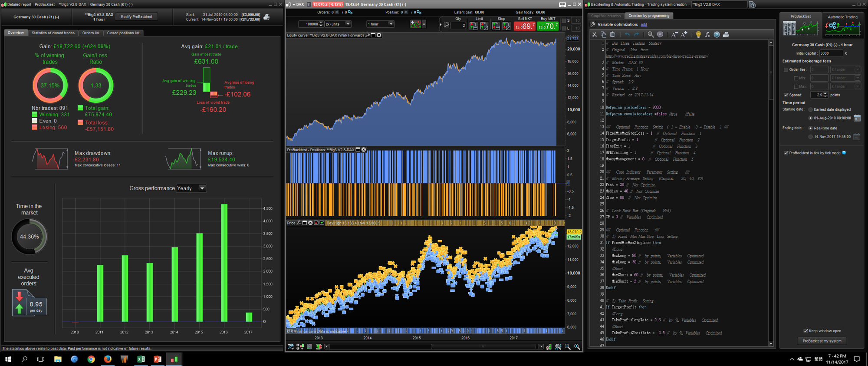868x366 pixels.
Task: Remove the Equity curve panel
Action: (379, 35)
